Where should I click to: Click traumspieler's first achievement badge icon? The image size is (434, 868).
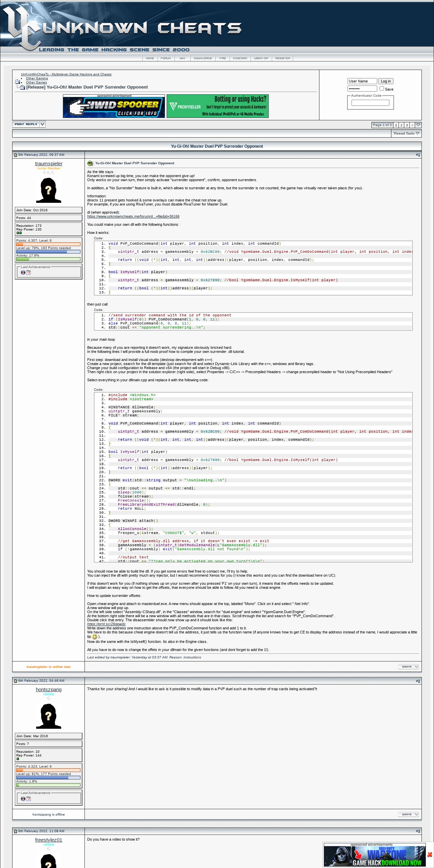(x=23, y=272)
